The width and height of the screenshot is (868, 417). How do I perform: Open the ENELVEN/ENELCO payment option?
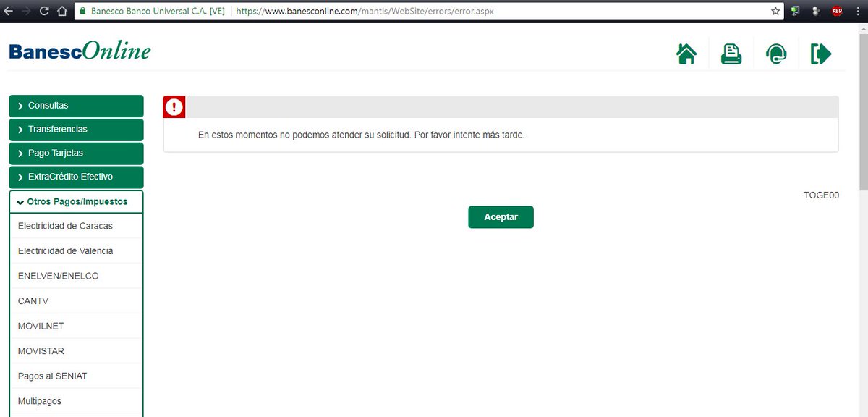[76, 276]
